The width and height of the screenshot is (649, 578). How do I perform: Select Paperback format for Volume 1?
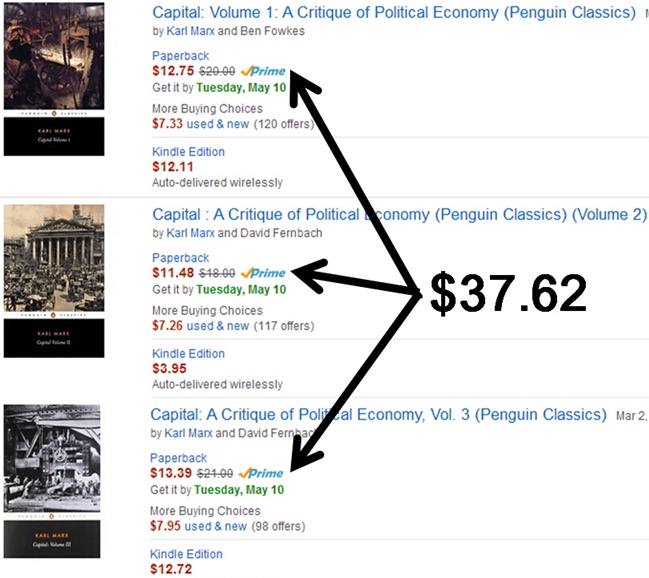181,56
